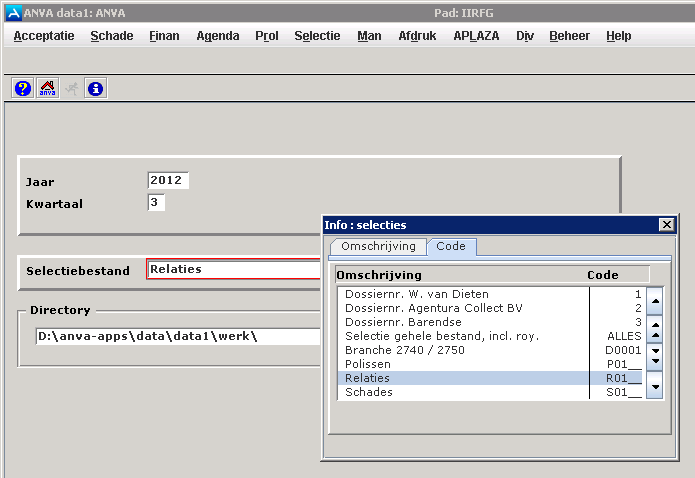Screen dimensions: 695x478
Task: Switch to the Omschrijving tab
Action: click(x=377, y=246)
